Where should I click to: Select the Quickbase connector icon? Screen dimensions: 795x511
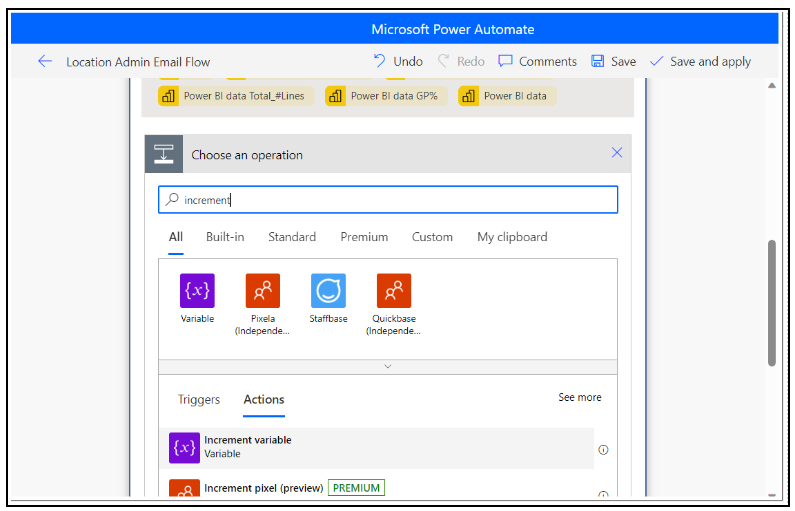point(394,290)
